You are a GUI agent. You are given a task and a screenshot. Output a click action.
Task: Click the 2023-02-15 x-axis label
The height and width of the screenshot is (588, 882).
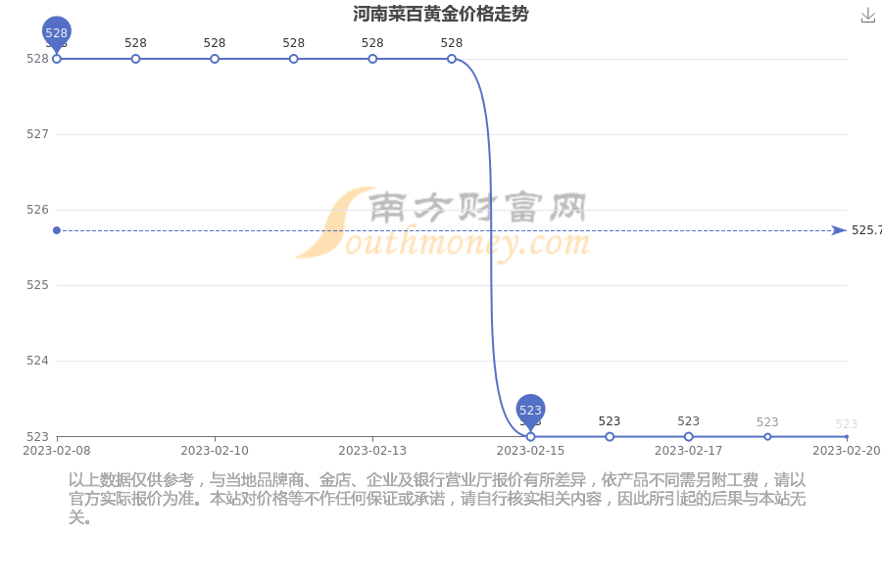pyautogui.click(x=530, y=451)
